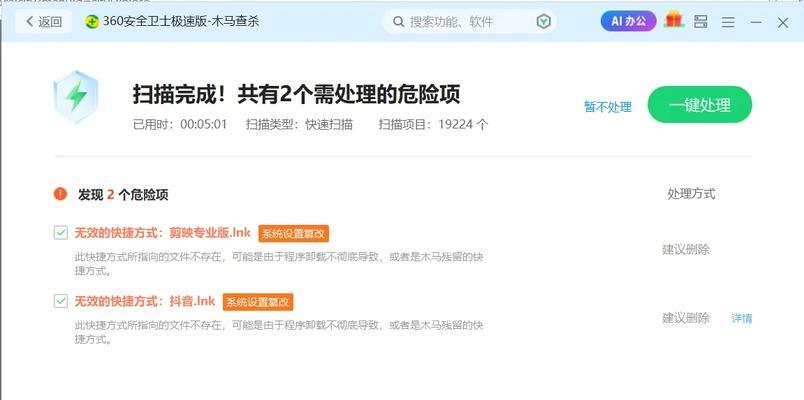Click the layout switch icon beside the gift
Screen dimensions: 804x400
pos(700,22)
